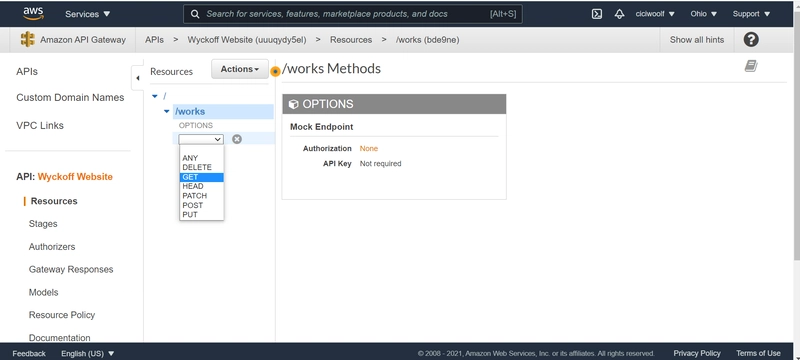800x360 pixels.
Task: Click the 'Not required' API Key value
Action: click(381, 164)
